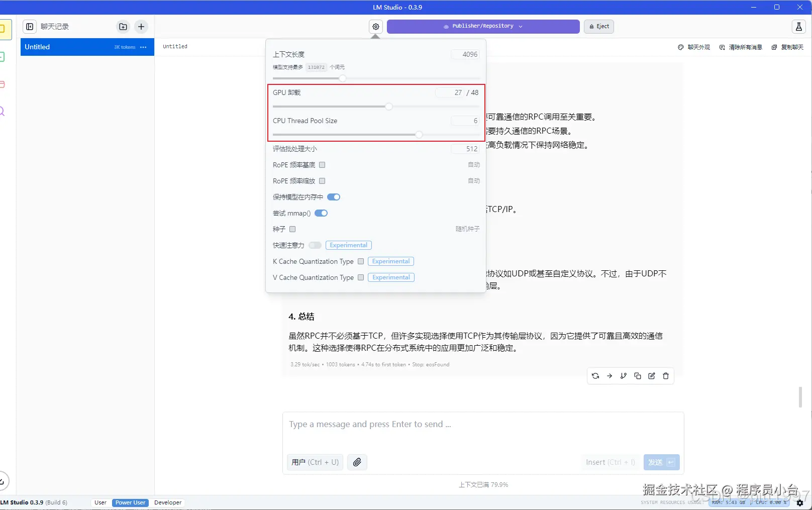Click the 上下文已满 79.9% indicator

click(483, 485)
